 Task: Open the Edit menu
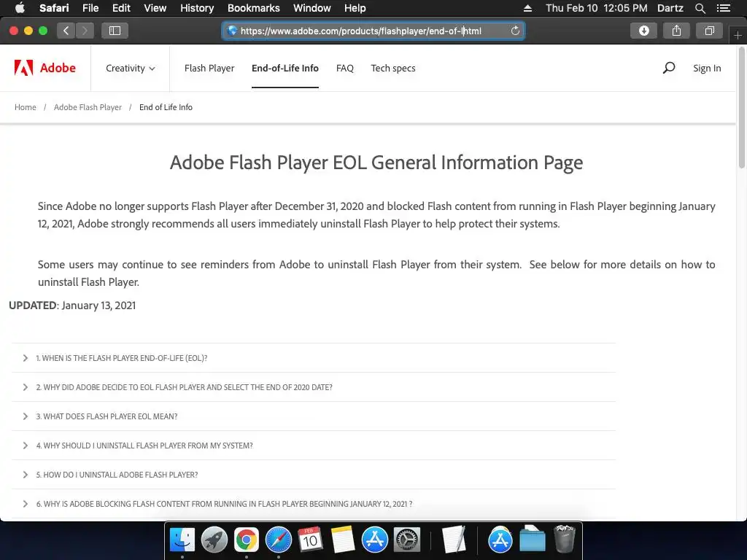click(121, 8)
